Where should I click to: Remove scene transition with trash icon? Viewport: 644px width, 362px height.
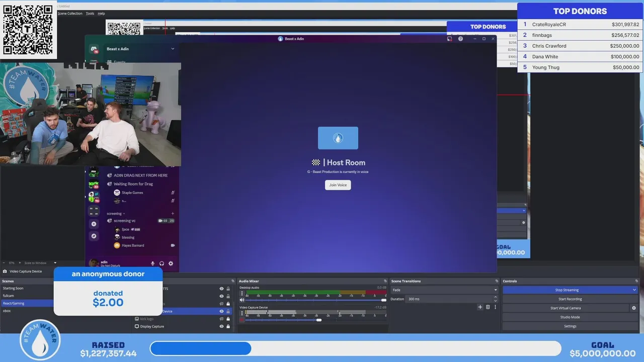point(488,307)
